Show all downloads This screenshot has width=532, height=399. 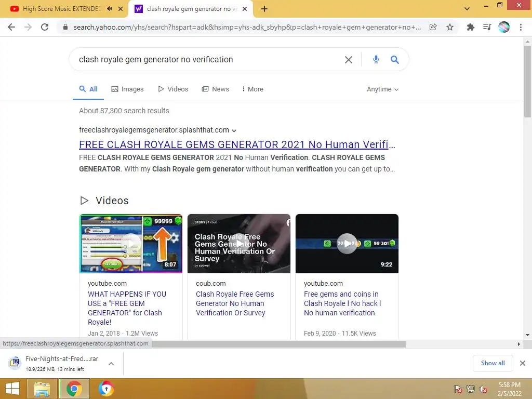tap(493, 363)
